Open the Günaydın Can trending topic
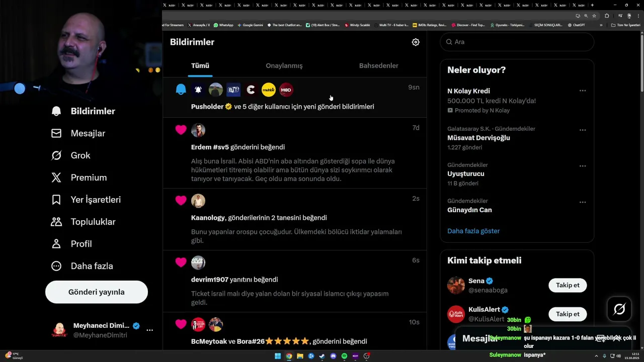 point(469,210)
